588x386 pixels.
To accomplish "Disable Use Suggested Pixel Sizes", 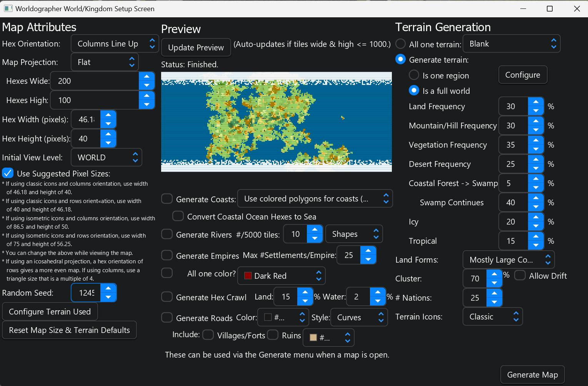I will pyautogui.click(x=8, y=173).
